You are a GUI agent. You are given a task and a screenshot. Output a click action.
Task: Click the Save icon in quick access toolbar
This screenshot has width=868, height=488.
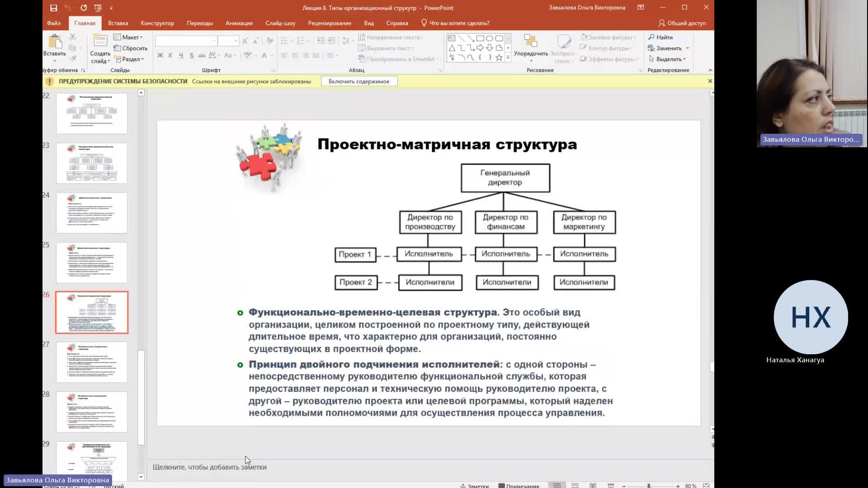click(x=53, y=8)
